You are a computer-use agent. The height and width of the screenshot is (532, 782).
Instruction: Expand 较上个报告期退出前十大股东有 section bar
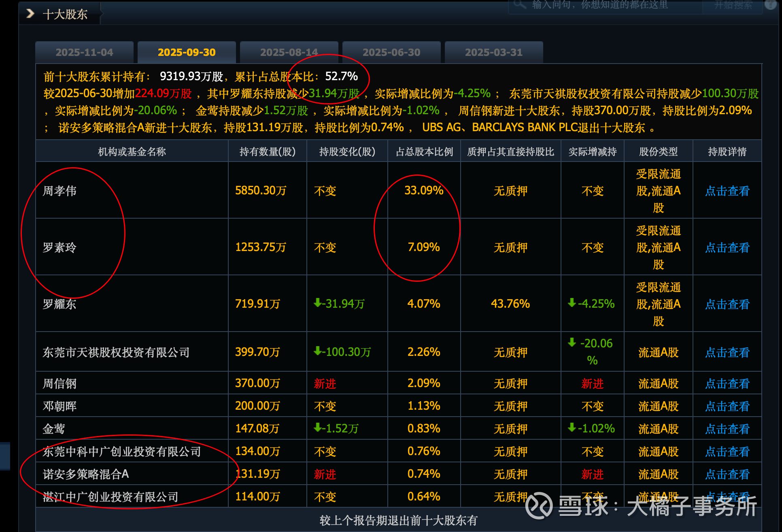click(x=398, y=520)
